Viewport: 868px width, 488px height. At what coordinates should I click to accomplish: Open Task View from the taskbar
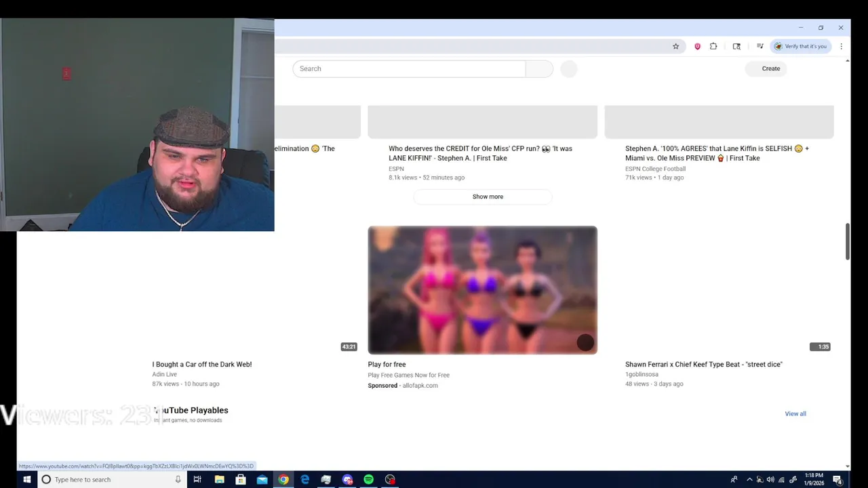[x=197, y=479]
